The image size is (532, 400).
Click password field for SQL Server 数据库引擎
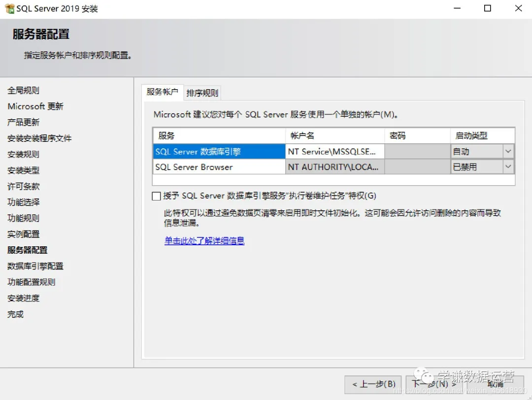[x=417, y=151]
